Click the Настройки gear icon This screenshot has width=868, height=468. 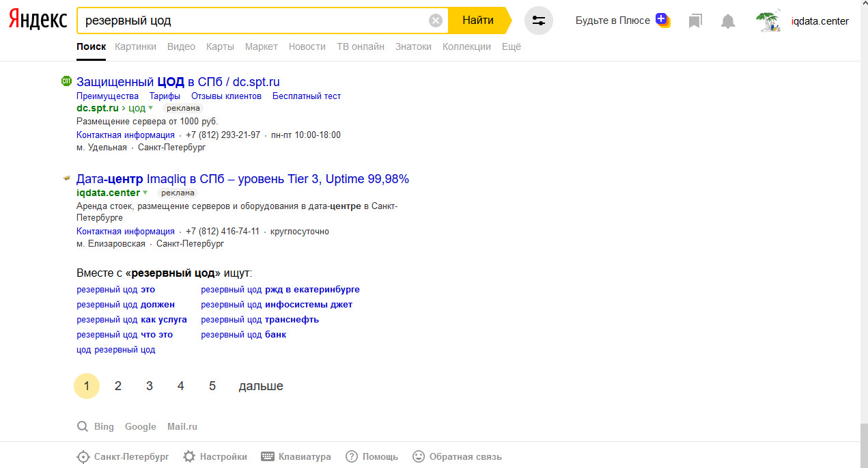[188, 456]
